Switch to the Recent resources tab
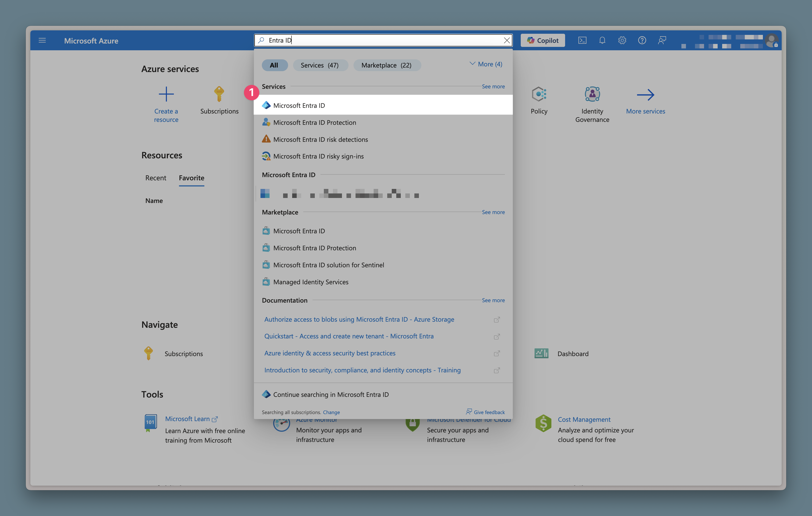The width and height of the screenshot is (812, 516). 155,178
